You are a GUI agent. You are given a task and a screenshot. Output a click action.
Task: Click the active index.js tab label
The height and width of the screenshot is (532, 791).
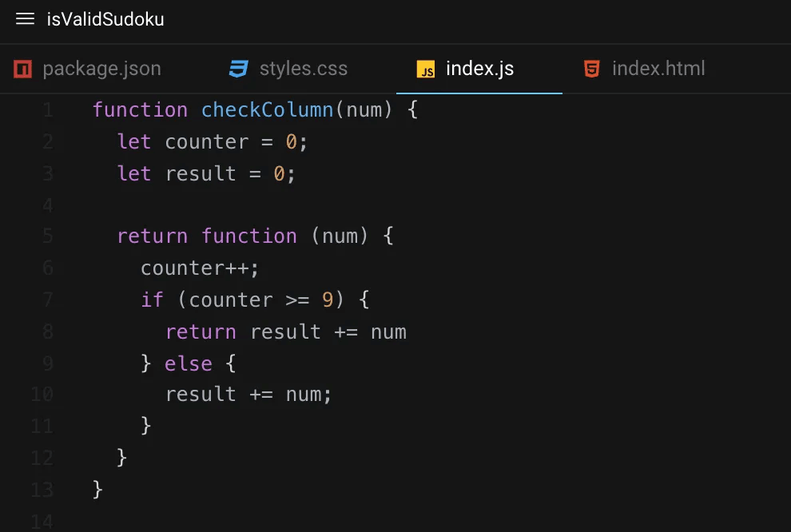[480, 69]
